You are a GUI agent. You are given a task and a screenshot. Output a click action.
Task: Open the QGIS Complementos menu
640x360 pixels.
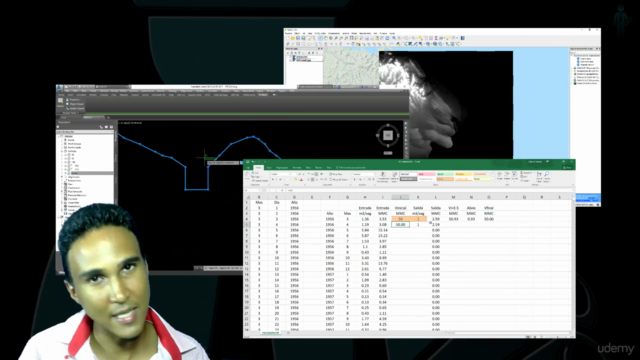[x=334, y=33]
